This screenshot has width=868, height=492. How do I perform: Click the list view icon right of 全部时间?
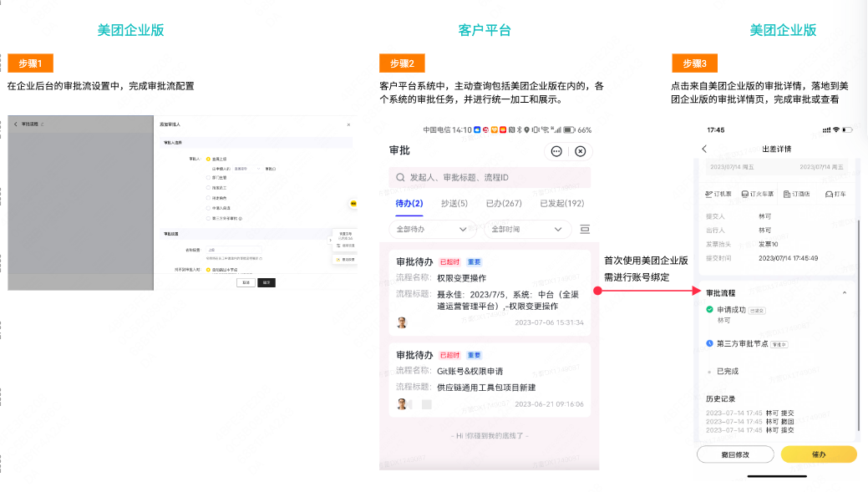(x=585, y=229)
